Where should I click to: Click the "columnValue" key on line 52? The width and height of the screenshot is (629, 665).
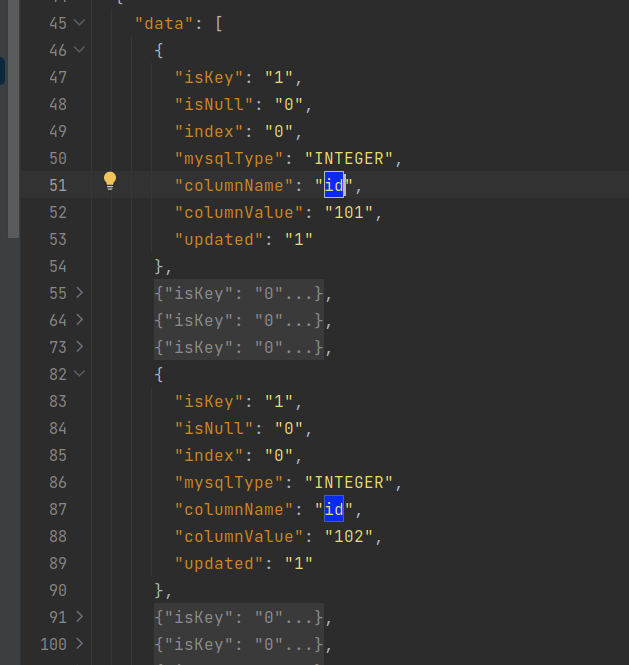239,213
